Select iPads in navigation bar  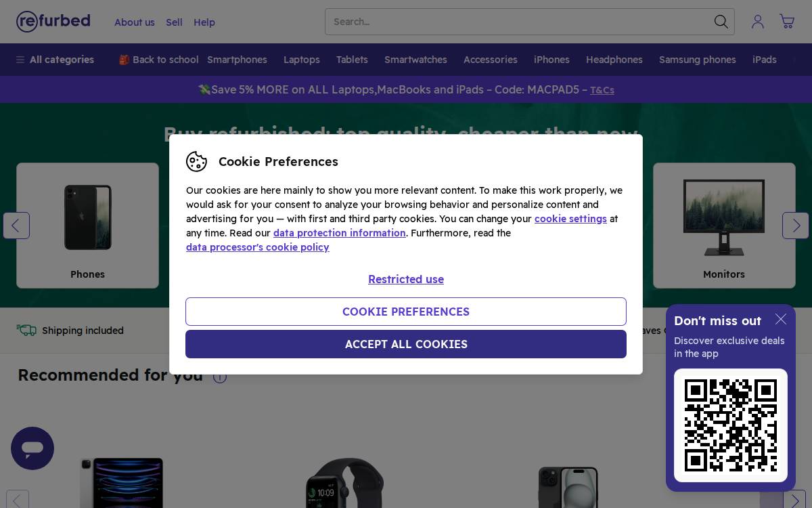point(765,60)
